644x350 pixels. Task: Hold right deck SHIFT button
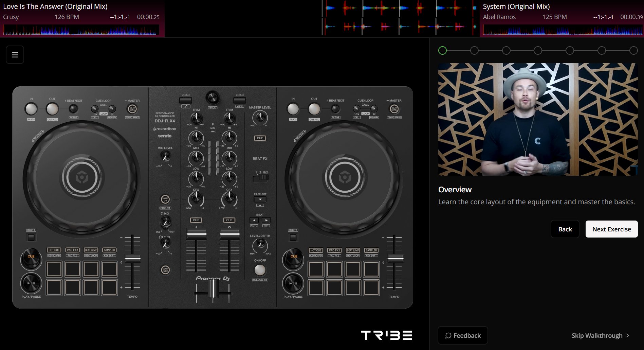[x=293, y=237]
